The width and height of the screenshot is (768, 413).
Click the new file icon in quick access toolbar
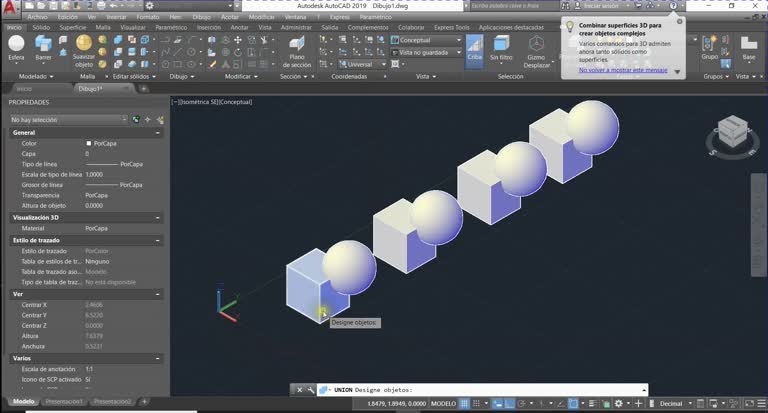[30, 6]
